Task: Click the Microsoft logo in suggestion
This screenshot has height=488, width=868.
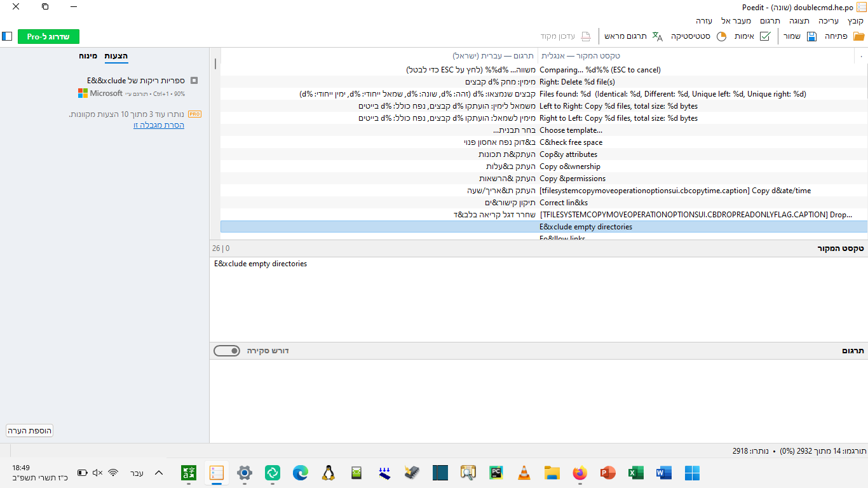Action: 83,93
